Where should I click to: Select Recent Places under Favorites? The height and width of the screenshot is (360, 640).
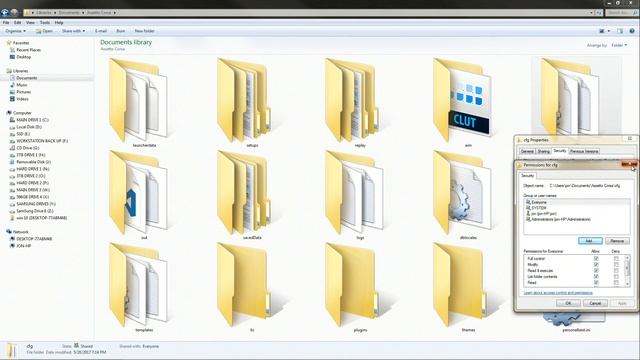25,50
